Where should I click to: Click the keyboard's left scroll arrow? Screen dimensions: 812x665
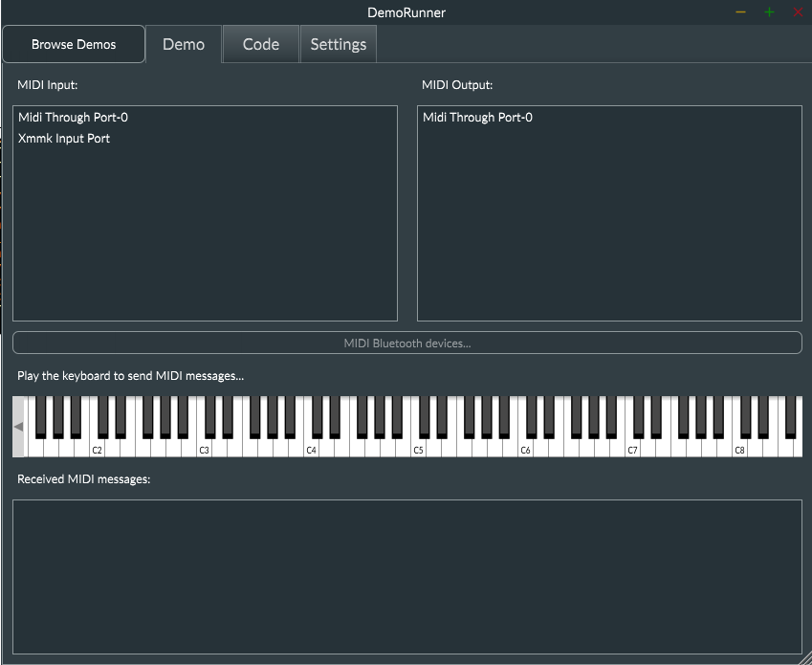18,427
